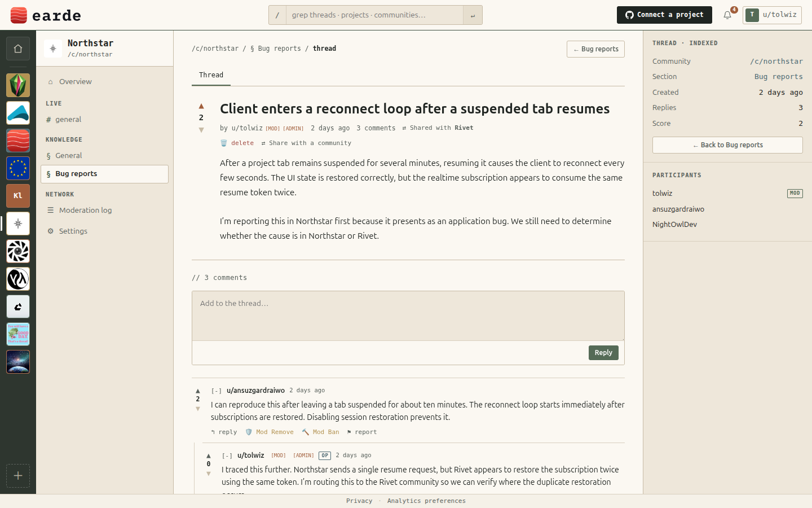Click the Reply button
This screenshot has height=508, width=812.
603,353
